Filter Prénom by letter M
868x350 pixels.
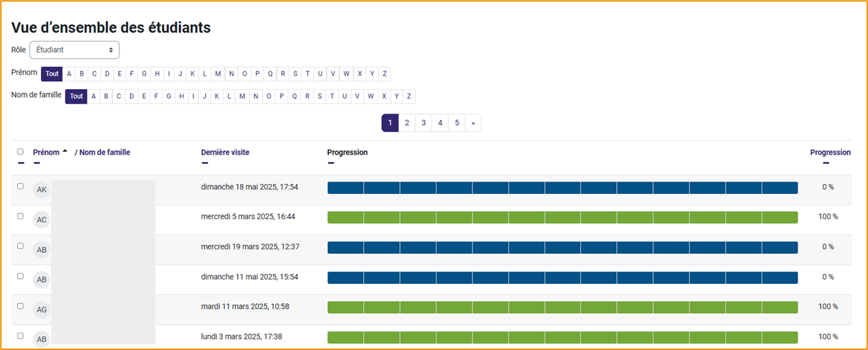[218, 74]
